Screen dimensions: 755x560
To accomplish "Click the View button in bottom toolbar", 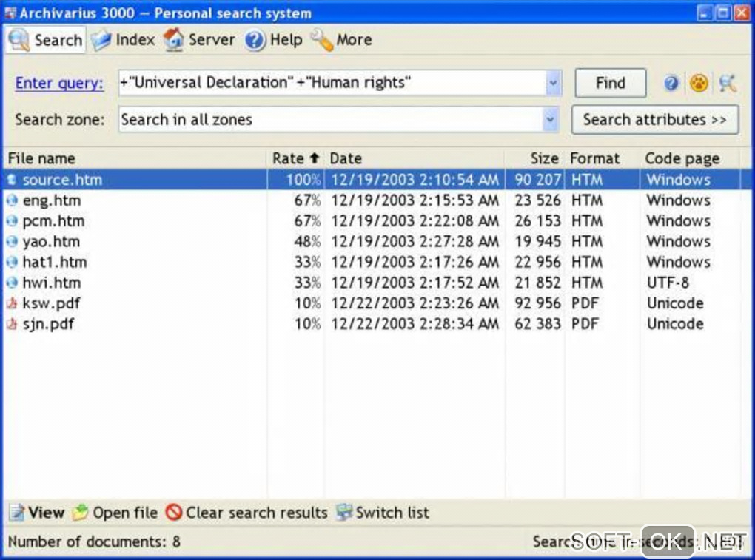I will point(37,513).
